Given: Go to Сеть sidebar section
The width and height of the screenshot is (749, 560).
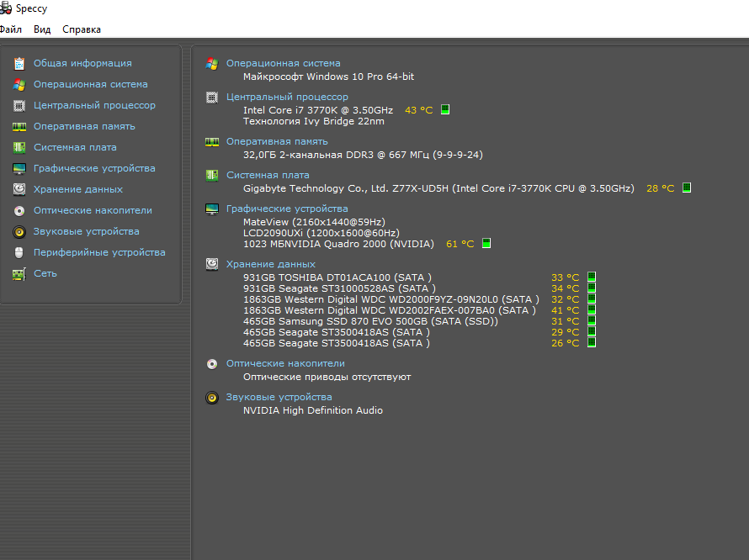Looking at the screenshot, I should pyautogui.click(x=45, y=273).
